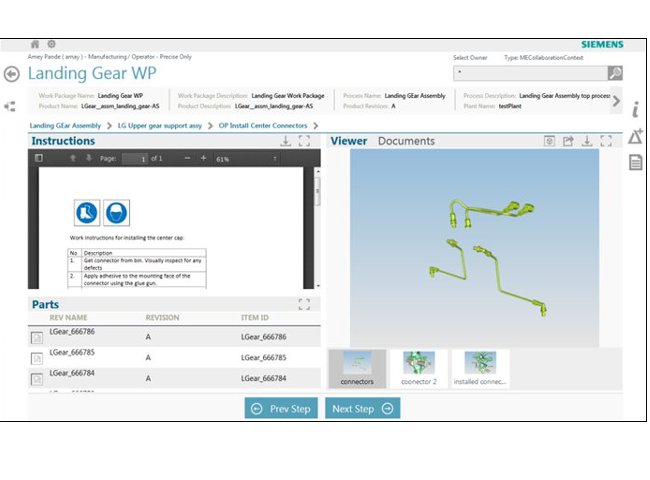Image resolution: width=650 pixels, height=480 pixels.
Task: Open the scale-plus icon in the right sidebar
Action: tap(635, 136)
